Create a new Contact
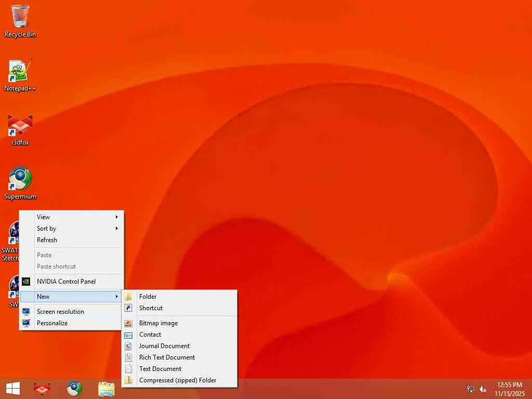Image resolution: width=532 pixels, height=399 pixels. (179, 335)
